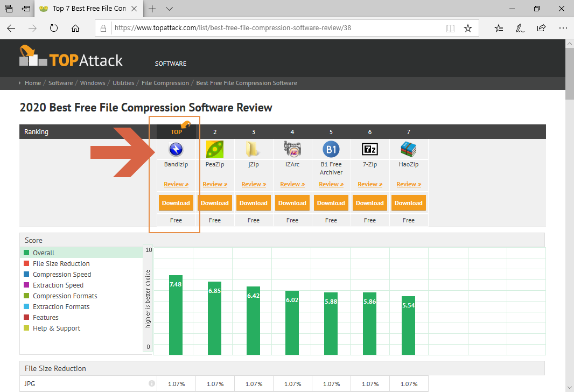
Task: Click the site padlock icon
Action: 103,28
